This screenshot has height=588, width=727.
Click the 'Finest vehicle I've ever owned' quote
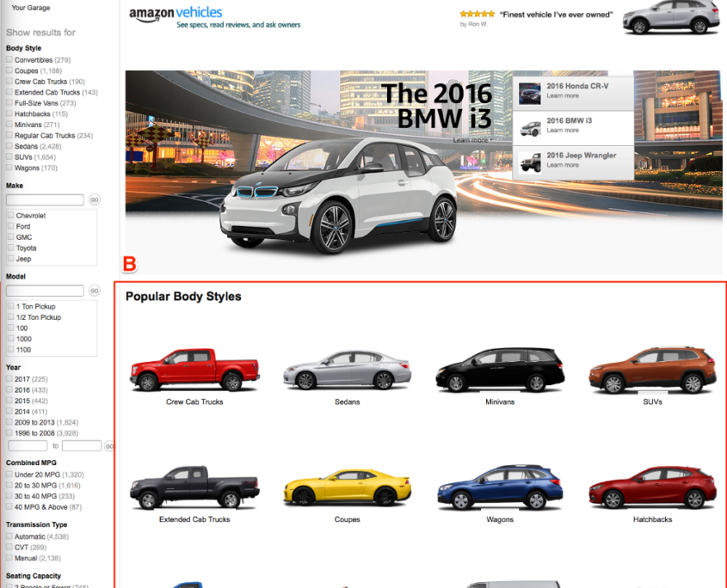(556, 15)
